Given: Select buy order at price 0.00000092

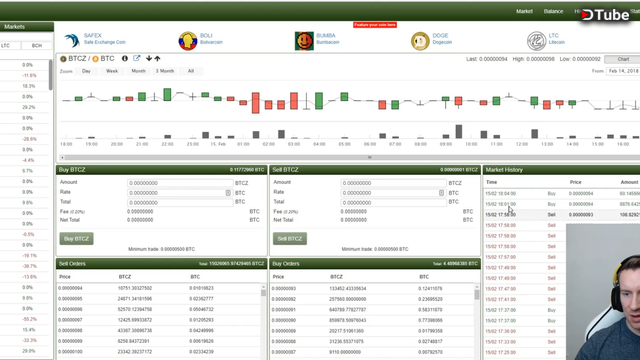Looking at the screenshot, I should [x=372, y=299].
